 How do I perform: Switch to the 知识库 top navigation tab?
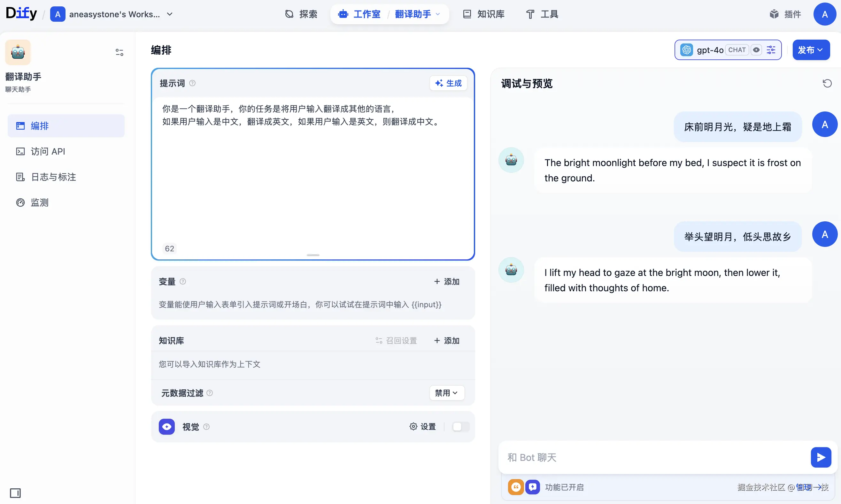click(x=484, y=14)
